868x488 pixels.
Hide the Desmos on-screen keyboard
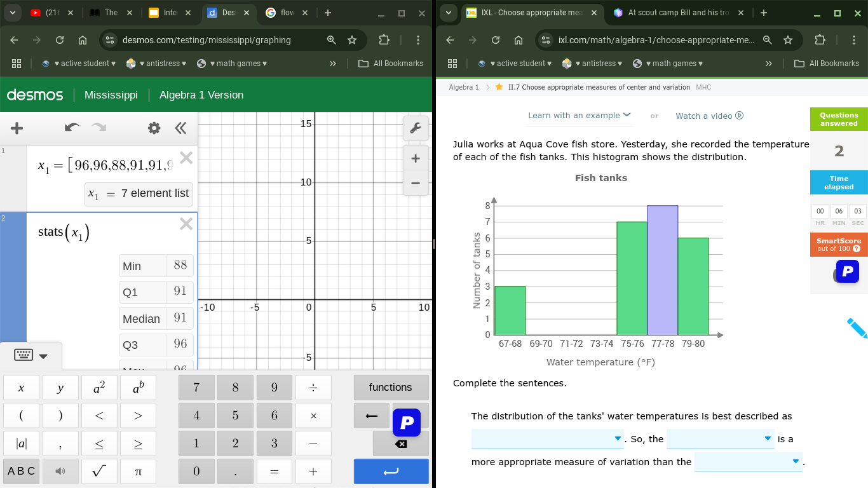[x=31, y=355]
